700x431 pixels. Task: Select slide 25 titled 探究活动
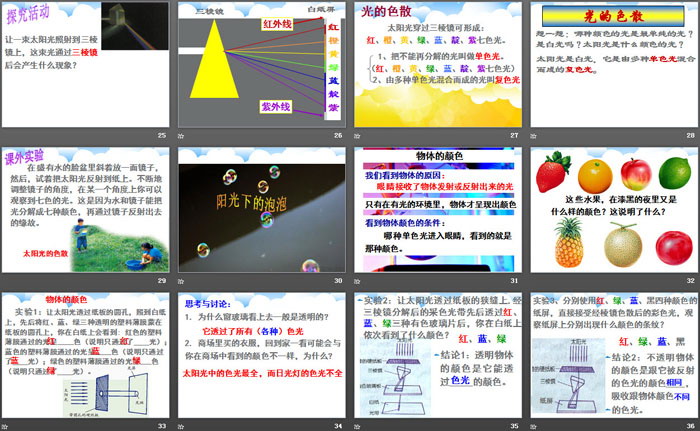[85, 65]
